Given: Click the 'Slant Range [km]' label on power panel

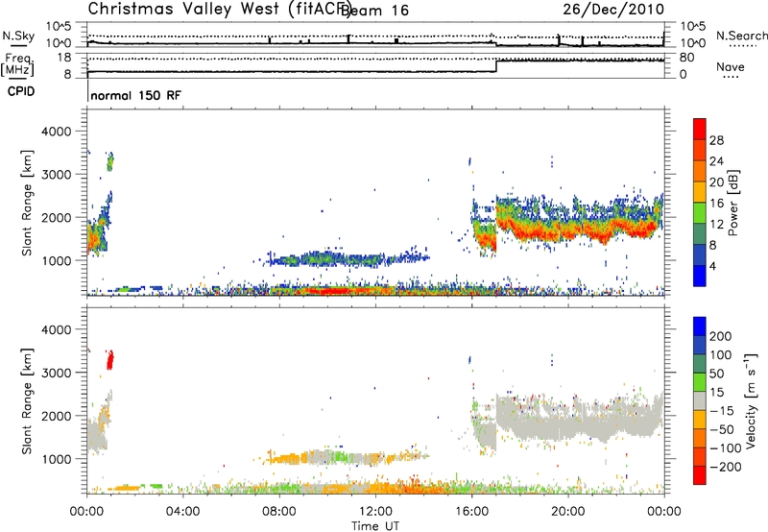Looking at the screenshot, I should [x=27, y=203].
